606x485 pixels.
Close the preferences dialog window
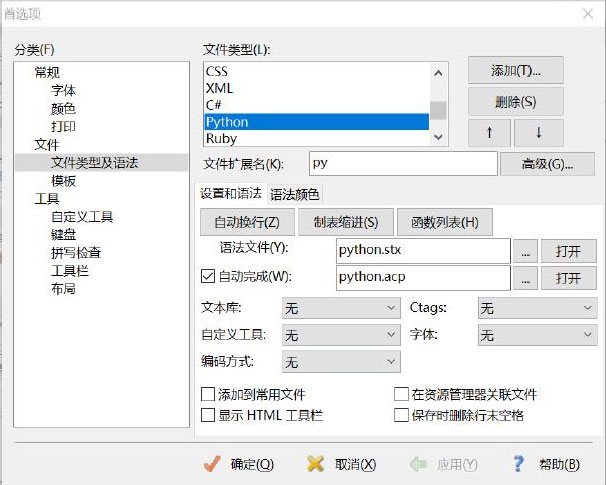click(x=585, y=12)
